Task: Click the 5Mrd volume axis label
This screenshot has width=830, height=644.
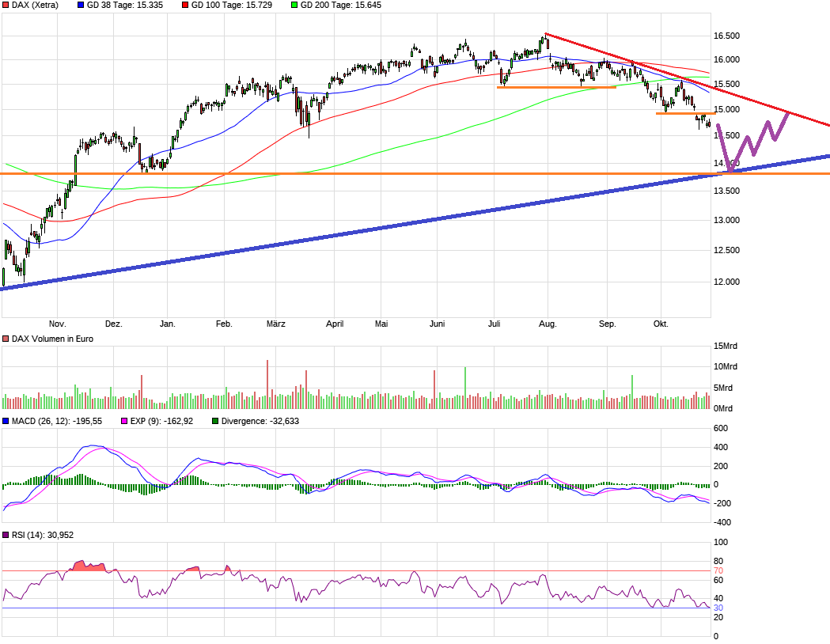Action: [x=723, y=388]
